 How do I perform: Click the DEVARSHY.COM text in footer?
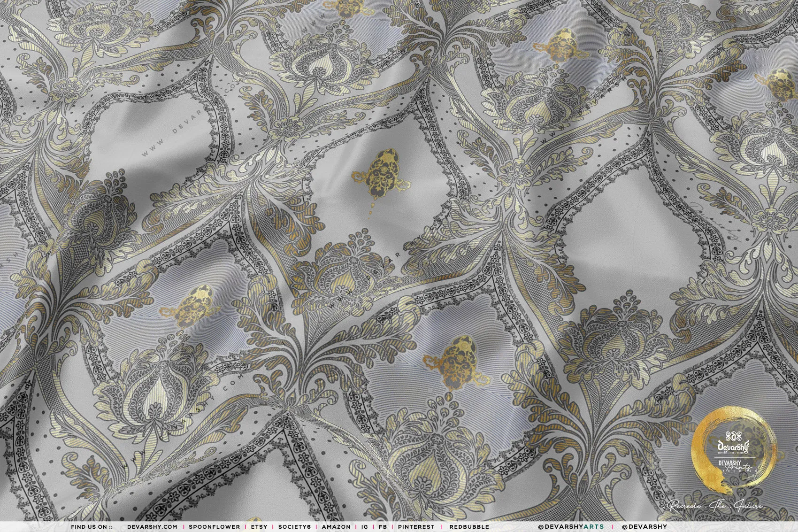point(152,527)
